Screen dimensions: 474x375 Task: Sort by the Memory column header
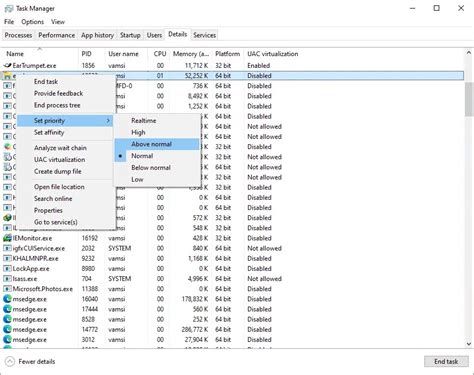191,54
